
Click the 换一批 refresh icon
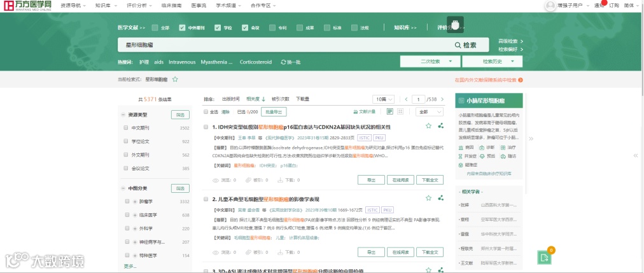tap(283, 62)
